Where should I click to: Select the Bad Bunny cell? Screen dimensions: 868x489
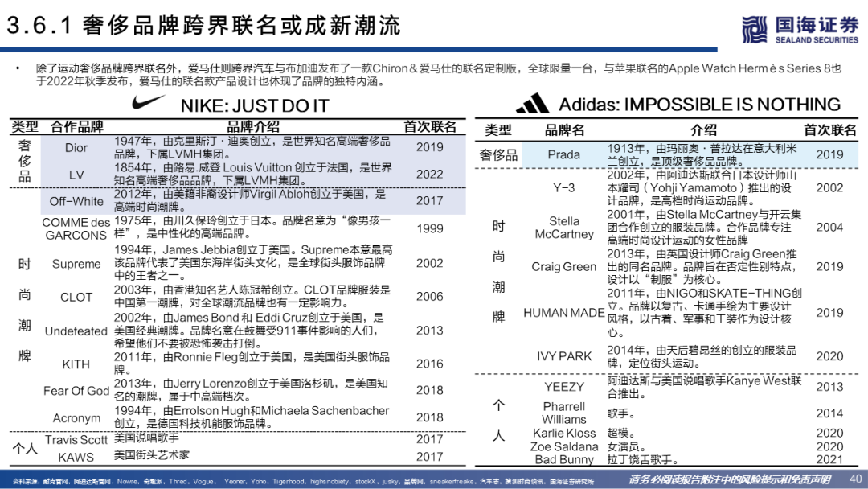(x=564, y=460)
